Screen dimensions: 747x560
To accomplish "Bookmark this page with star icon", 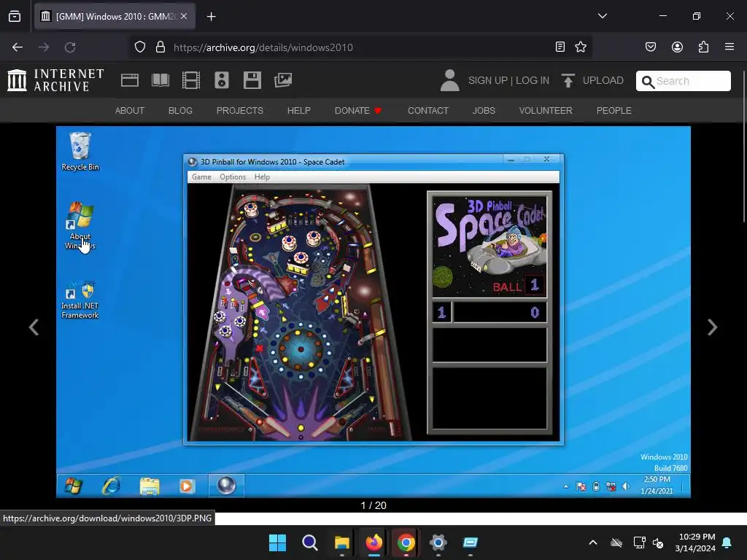I will click(x=581, y=47).
